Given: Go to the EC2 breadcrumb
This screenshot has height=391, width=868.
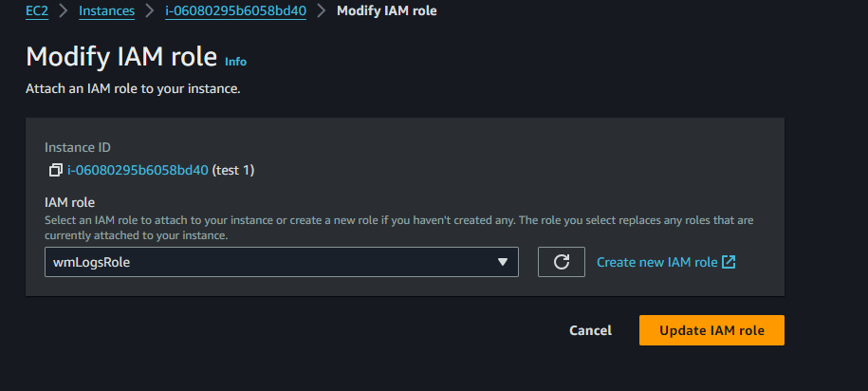Looking at the screenshot, I should [37, 11].
